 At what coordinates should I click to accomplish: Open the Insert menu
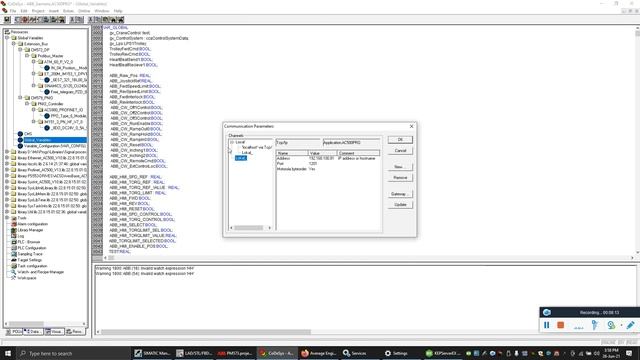click(53, 11)
